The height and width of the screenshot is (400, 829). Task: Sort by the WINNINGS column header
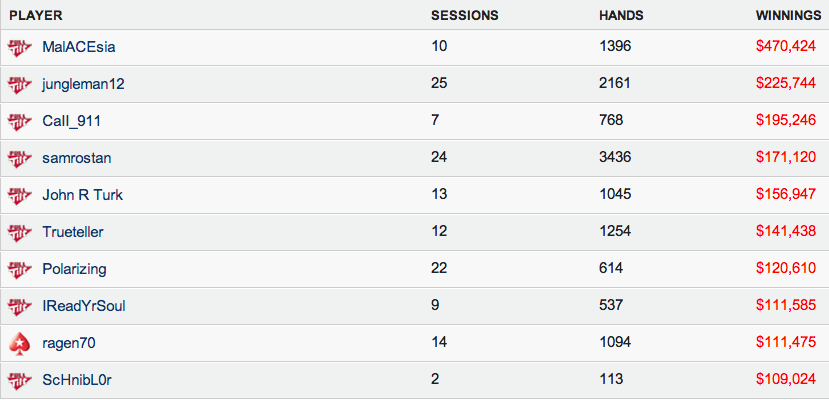(789, 15)
